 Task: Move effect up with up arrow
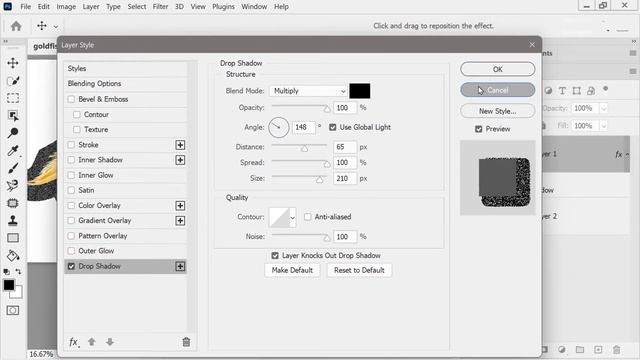click(x=92, y=342)
